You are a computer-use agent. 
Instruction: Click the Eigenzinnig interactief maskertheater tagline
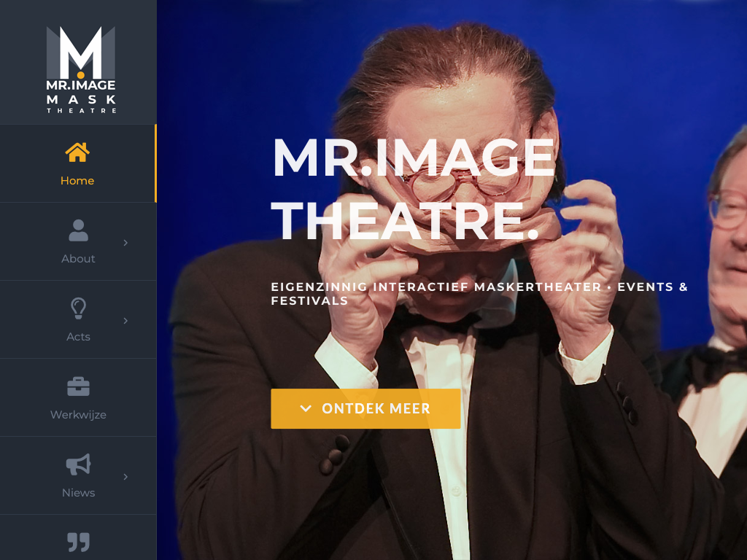coord(479,293)
